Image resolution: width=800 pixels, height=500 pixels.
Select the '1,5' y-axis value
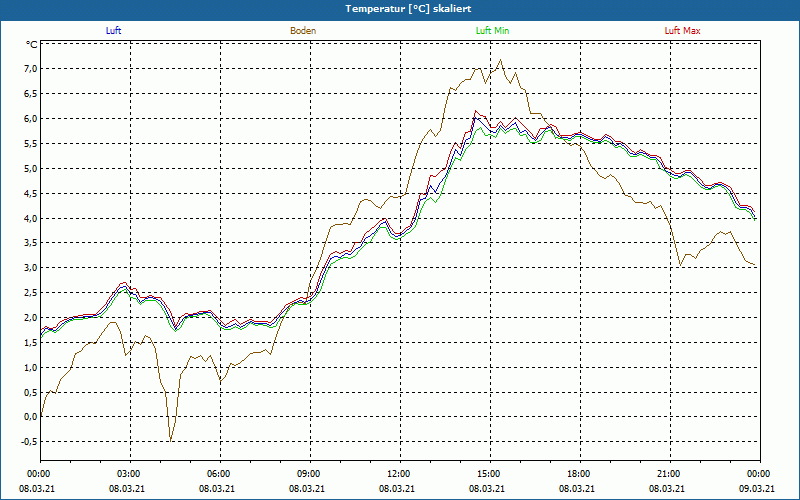point(31,342)
